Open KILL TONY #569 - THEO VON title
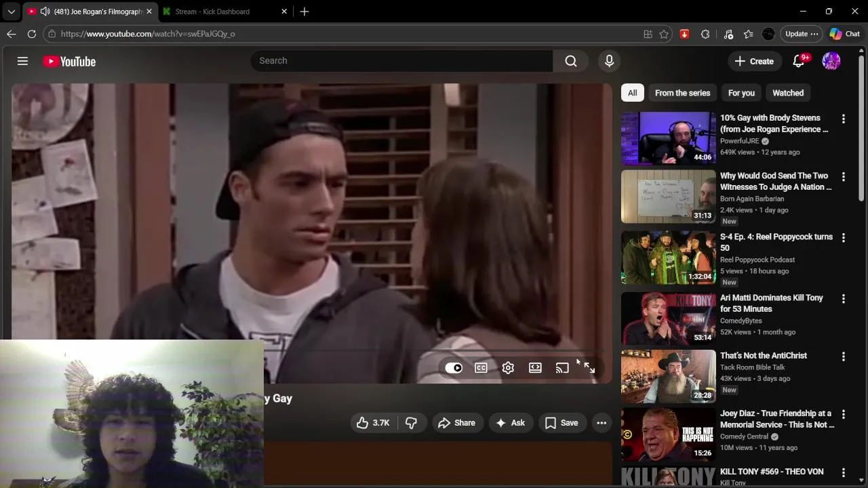 (x=772, y=472)
